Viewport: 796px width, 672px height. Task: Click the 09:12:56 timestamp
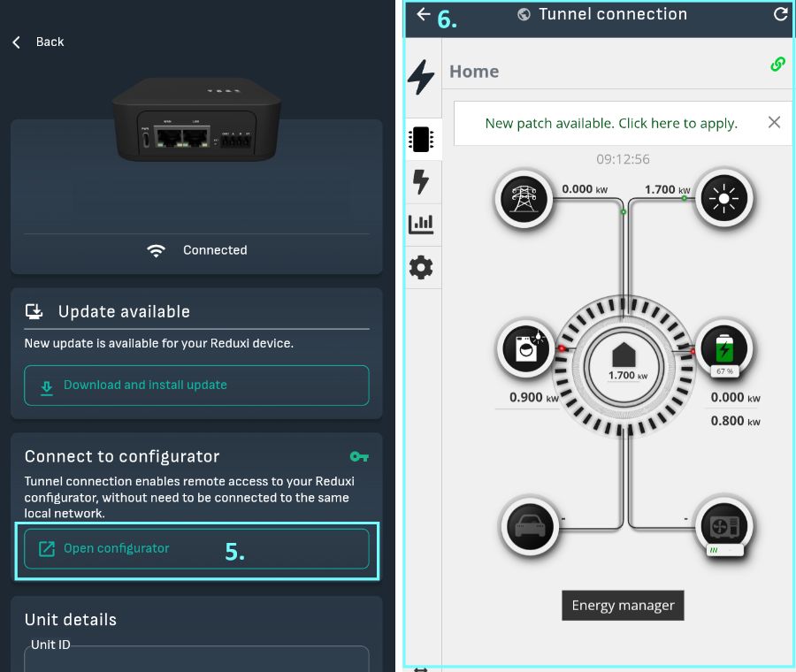623,159
